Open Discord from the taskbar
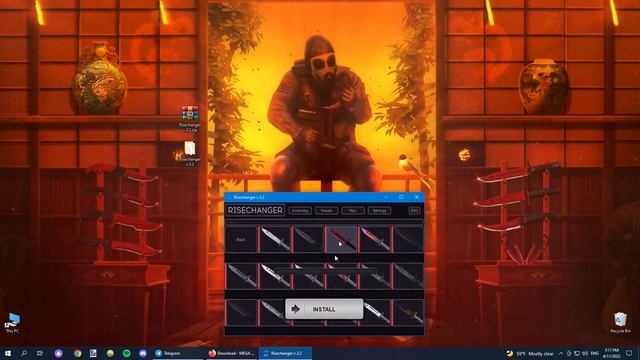Viewport: 640px width, 360px height. (143, 353)
